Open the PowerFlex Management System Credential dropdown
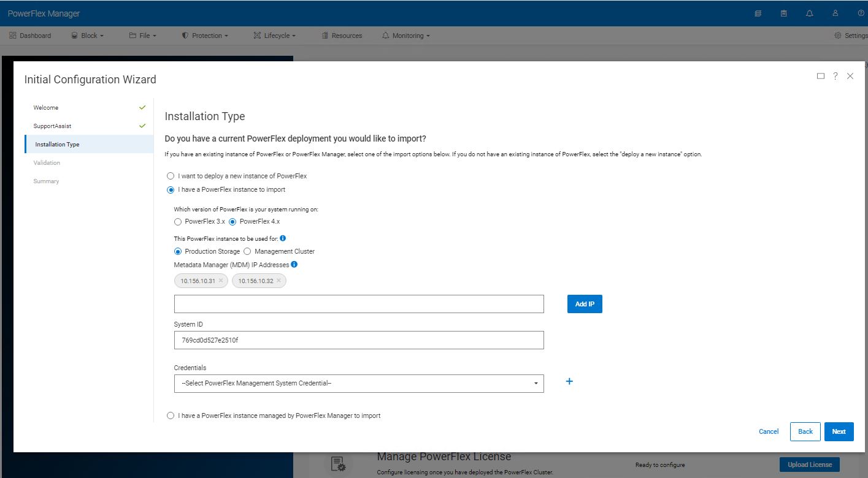Image resolution: width=868 pixels, height=478 pixels. click(x=359, y=383)
